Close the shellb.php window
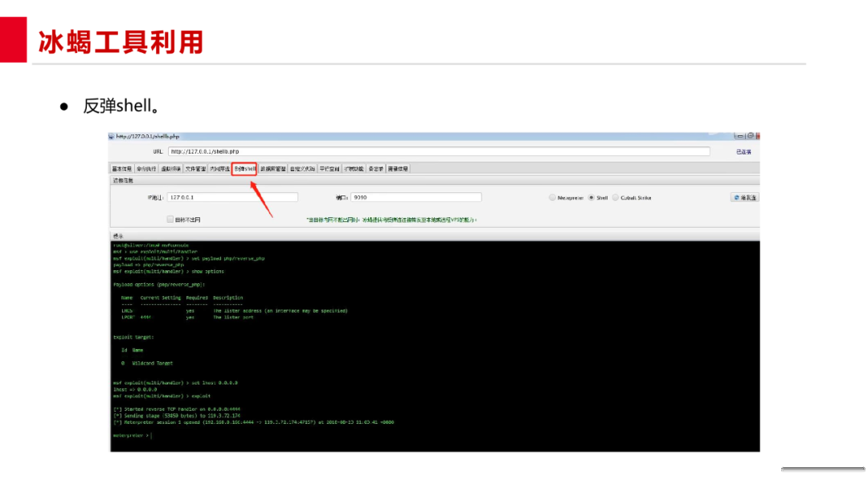This screenshot has width=868, height=489. tap(758, 136)
